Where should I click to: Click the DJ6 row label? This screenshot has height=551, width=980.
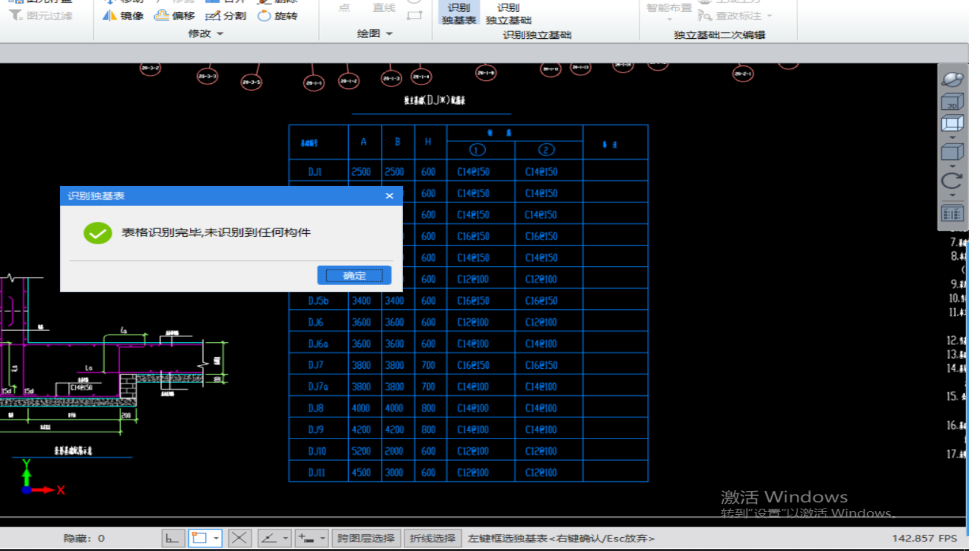pyautogui.click(x=315, y=322)
